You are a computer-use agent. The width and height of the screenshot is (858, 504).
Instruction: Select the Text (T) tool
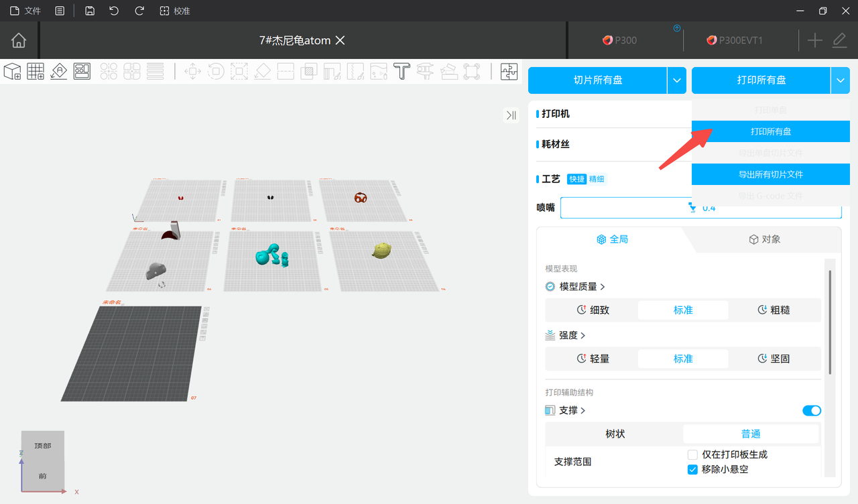click(x=402, y=71)
